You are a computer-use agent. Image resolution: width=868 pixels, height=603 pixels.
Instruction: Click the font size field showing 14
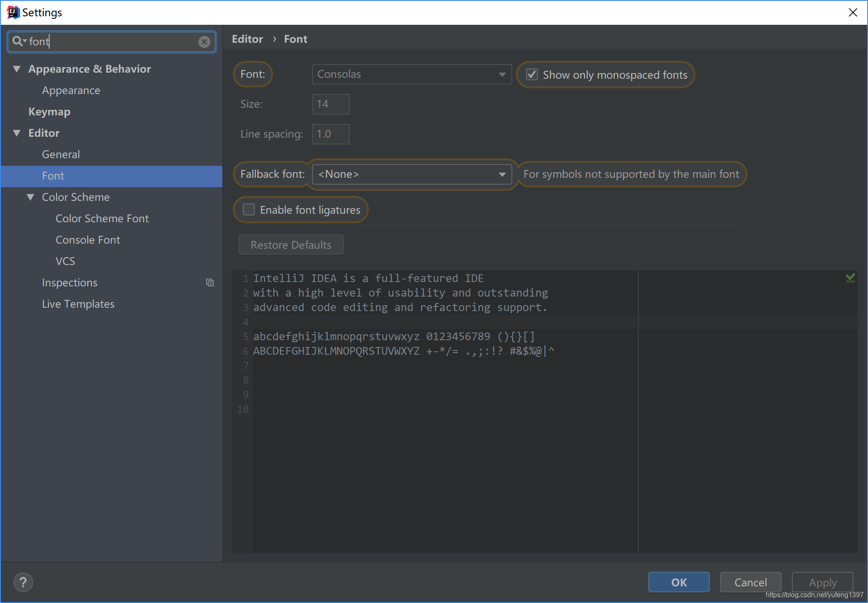(331, 104)
